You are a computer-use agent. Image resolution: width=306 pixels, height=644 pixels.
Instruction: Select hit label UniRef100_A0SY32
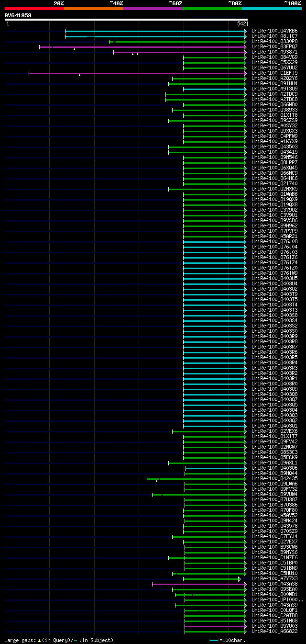(274, 126)
